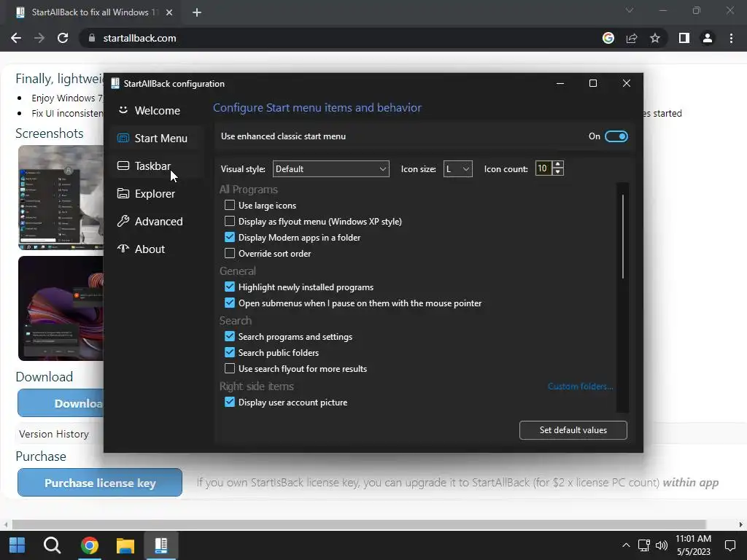747x560 pixels.
Task: Check Display as flyout menu option
Action: [230, 222]
